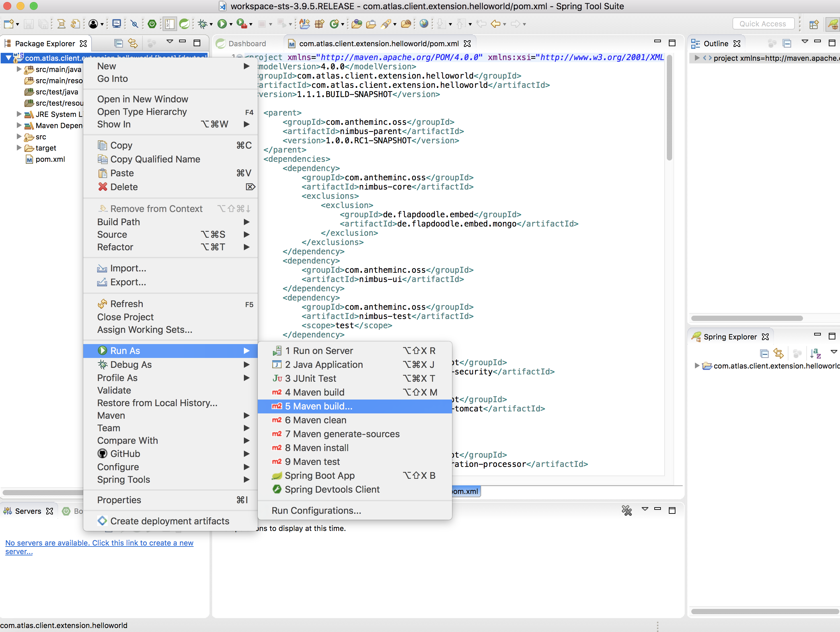Close the pom.xml editor tab
Image resolution: width=840 pixels, height=632 pixels.
click(x=467, y=44)
